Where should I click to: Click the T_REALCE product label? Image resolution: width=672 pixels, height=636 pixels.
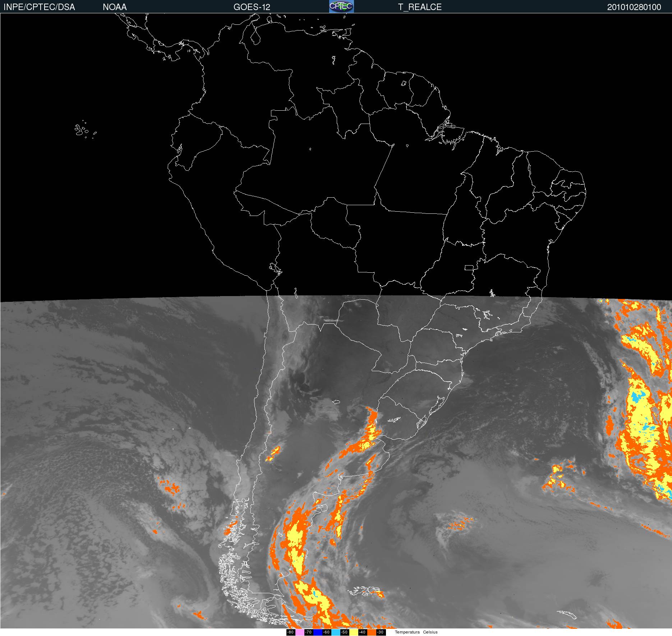pyautogui.click(x=420, y=7)
